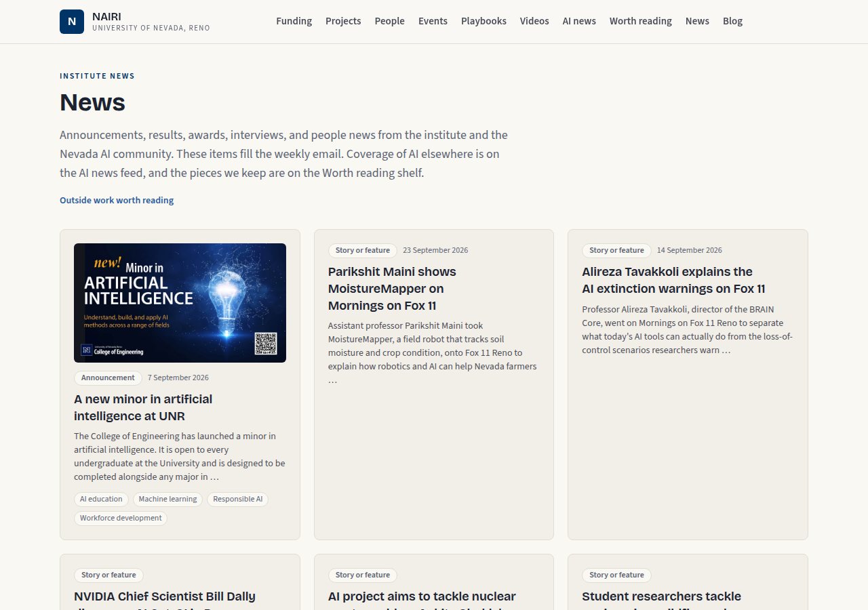Select the Machine learning tag
868x610 pixels.
pos(167,499)
